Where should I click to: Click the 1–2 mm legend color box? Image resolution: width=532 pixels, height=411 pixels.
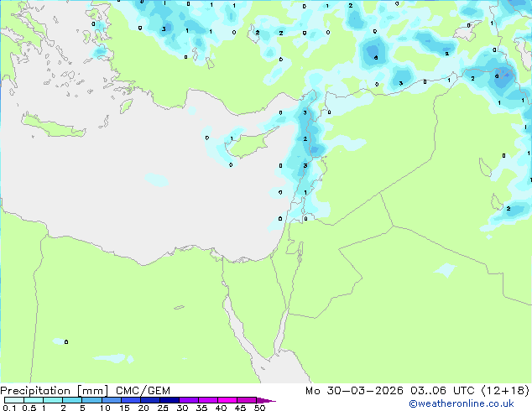coord(53,400)
